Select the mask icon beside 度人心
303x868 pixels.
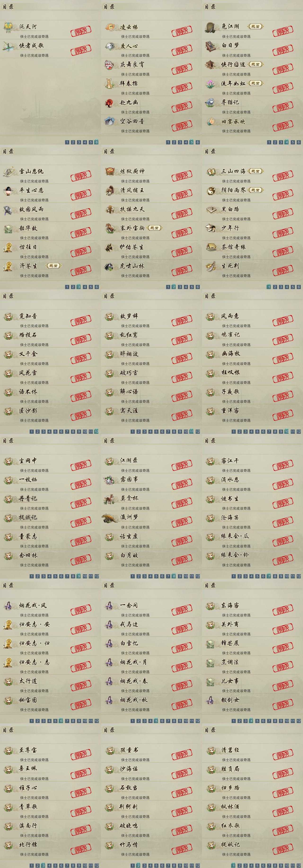pos(110,46)
